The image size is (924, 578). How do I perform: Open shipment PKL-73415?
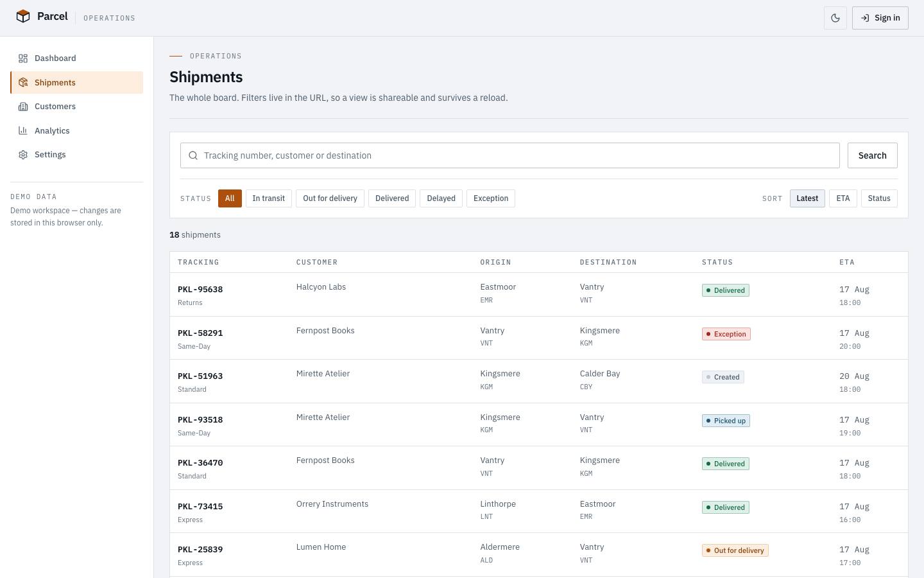pos(200,507)
